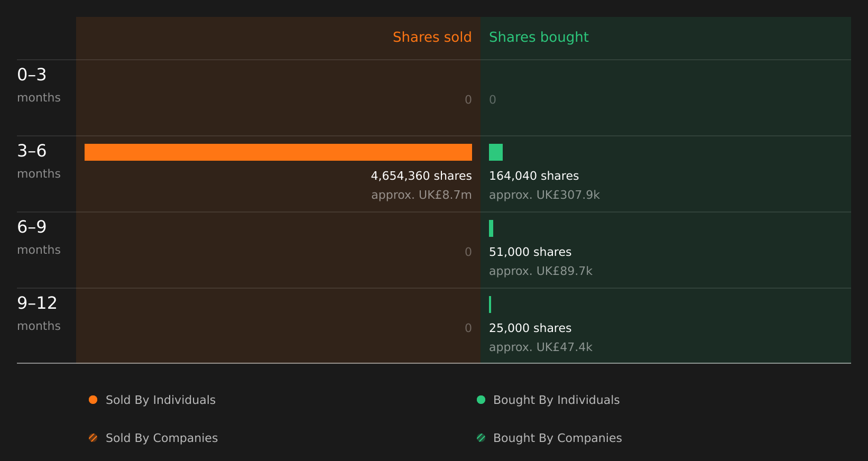Click the Shares sold column header
Viewport: 868px width, 461px height.
point(432,37)
